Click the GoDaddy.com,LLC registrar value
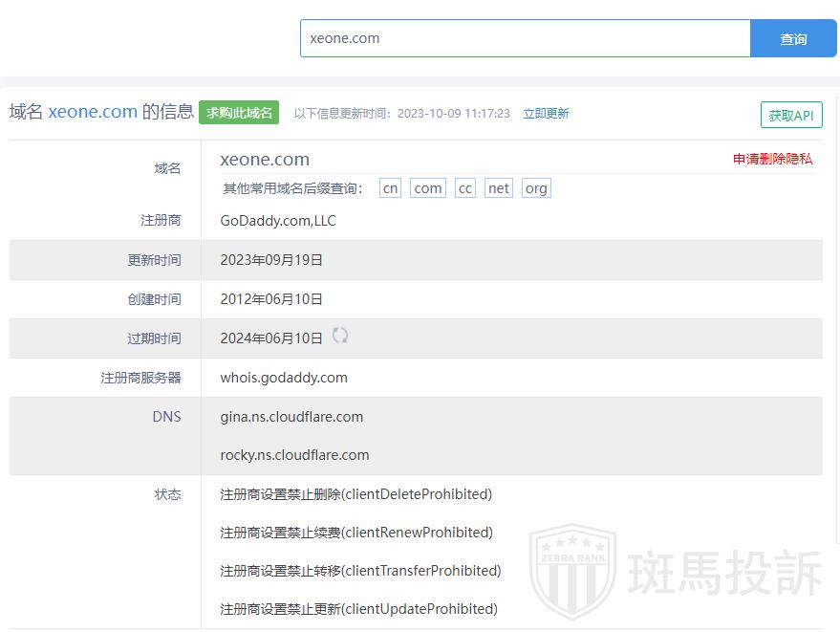The width and height of the screenshot is (840, 632). click(278, 221)
